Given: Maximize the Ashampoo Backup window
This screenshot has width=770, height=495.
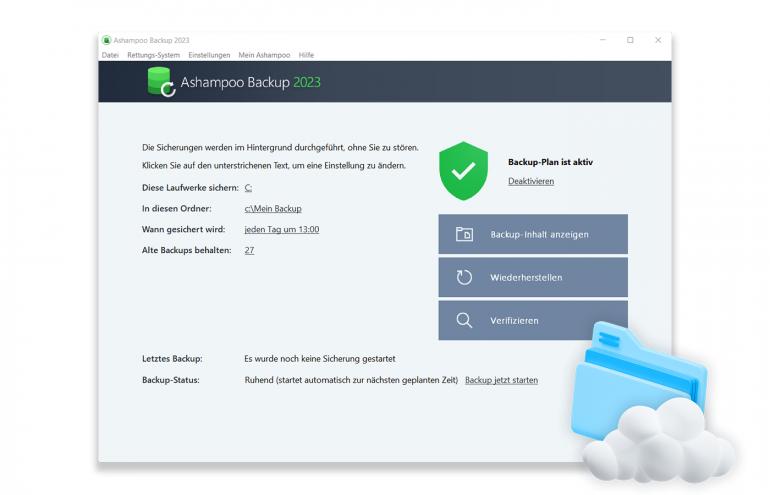Looking at the screenshot, I should pyautogui.click(x=631, y=40).
